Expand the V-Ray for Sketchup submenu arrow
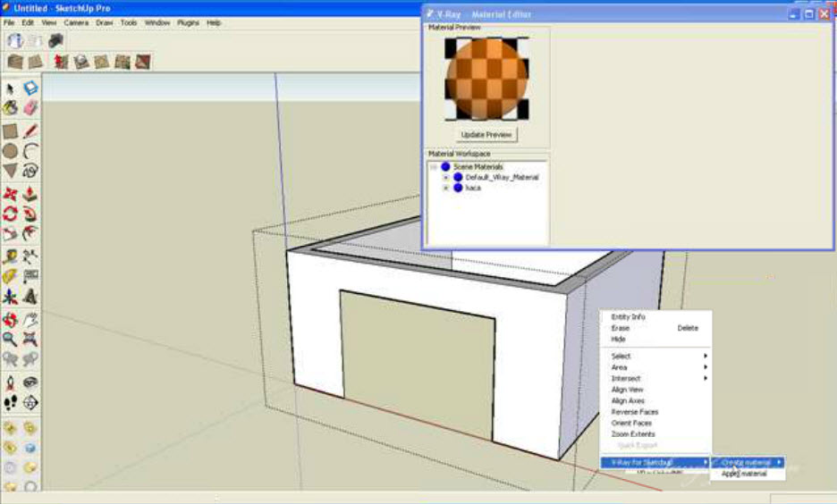Viewport: 837px width, 504px height. point(706,462)
